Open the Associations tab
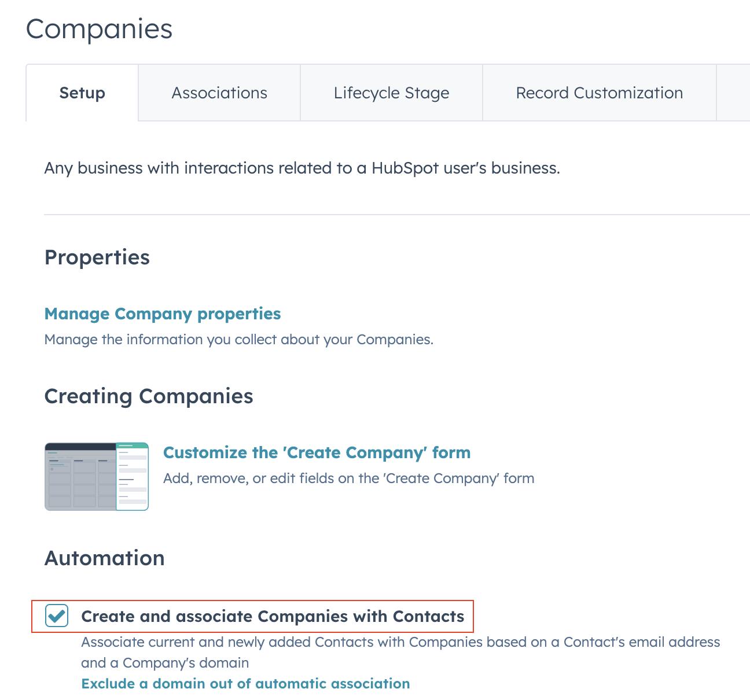The width and height of the screenshot is (750, 700). pyautogui.click(x=219, y=93)
